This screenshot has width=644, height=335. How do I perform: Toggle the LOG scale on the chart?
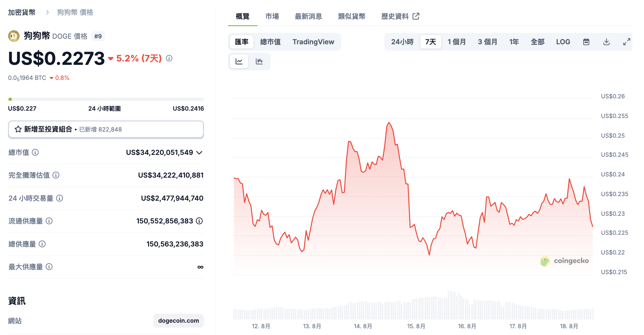[x=563, y=41]
